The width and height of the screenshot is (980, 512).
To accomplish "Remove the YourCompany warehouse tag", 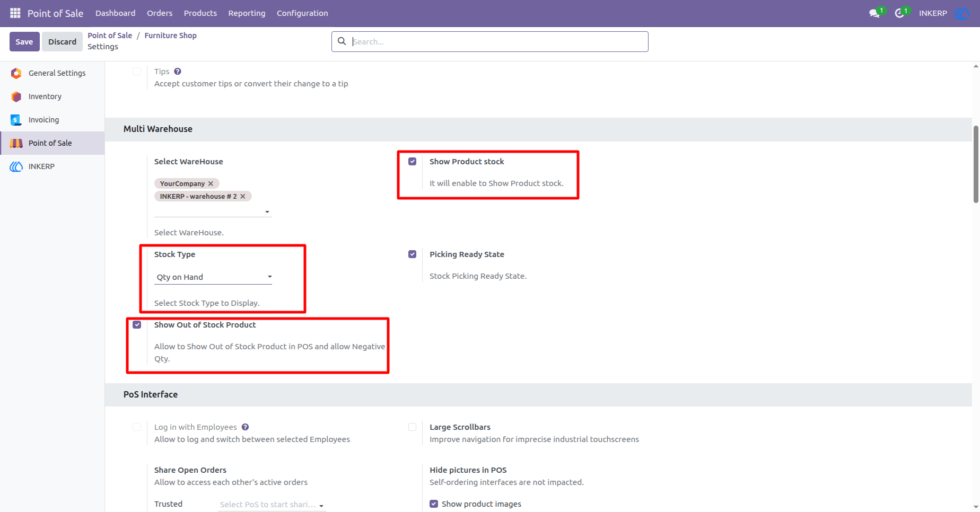I will (x=211, y=183).
